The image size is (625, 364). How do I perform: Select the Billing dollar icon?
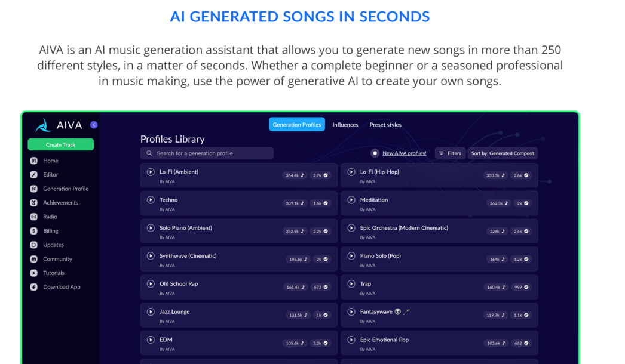point(33,230)
